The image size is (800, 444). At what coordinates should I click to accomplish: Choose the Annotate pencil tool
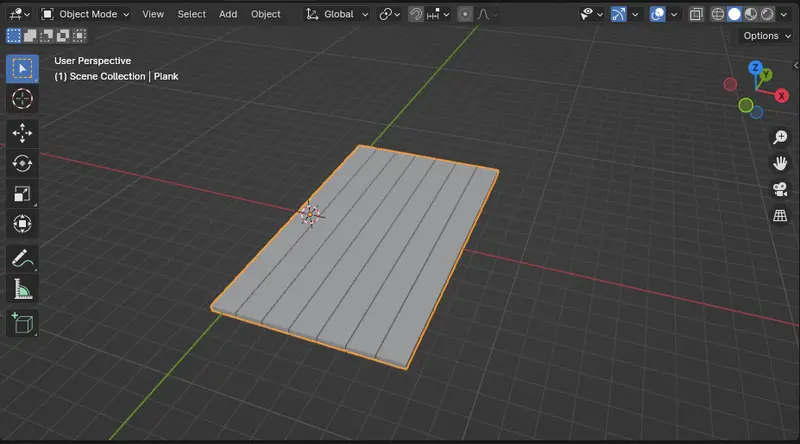coord(22,258)
